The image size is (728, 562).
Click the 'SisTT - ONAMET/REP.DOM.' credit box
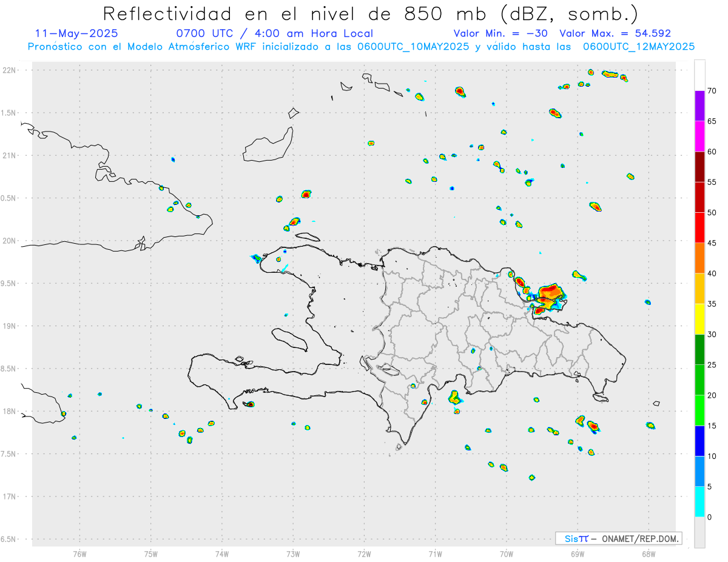click(x=618, y=538)
